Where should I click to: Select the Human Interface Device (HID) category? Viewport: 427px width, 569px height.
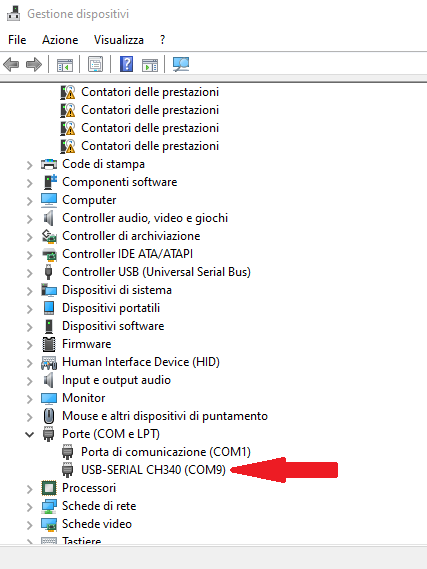coord(141,362)
